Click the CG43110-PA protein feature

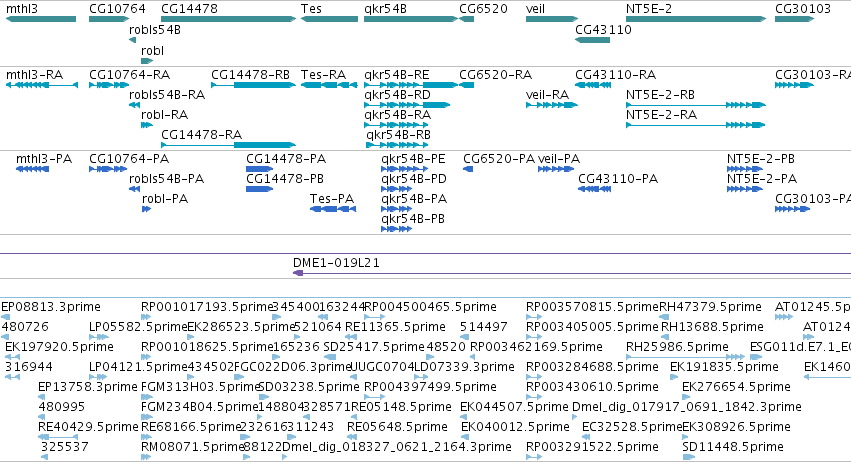pos(594,189)
